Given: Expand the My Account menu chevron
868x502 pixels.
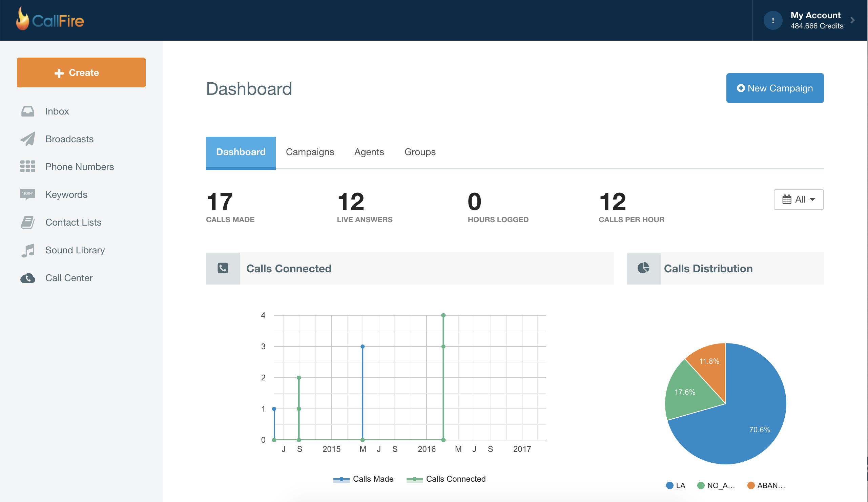Looking at the screenshot, I should [853, 20].
